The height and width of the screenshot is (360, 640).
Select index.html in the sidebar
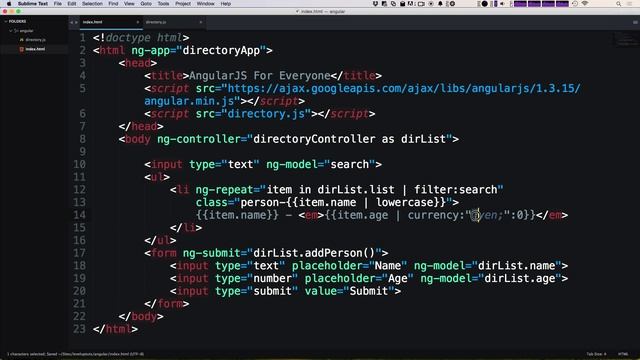click(35, 49)
